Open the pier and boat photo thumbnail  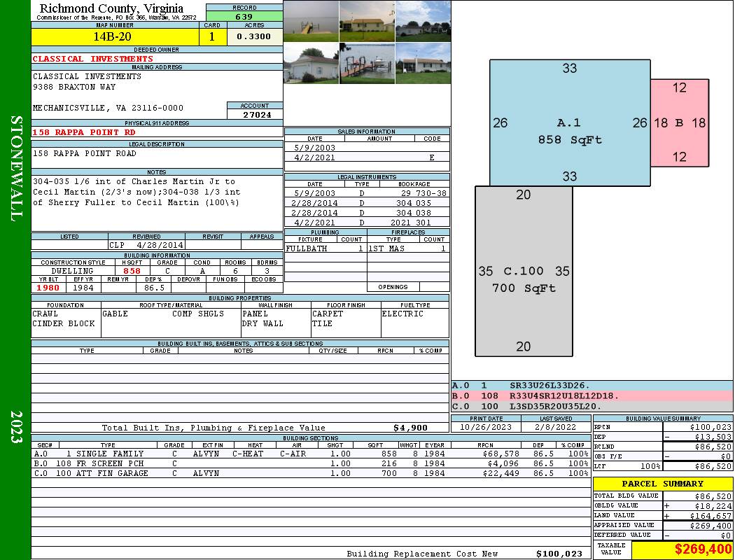coord(367,64)
